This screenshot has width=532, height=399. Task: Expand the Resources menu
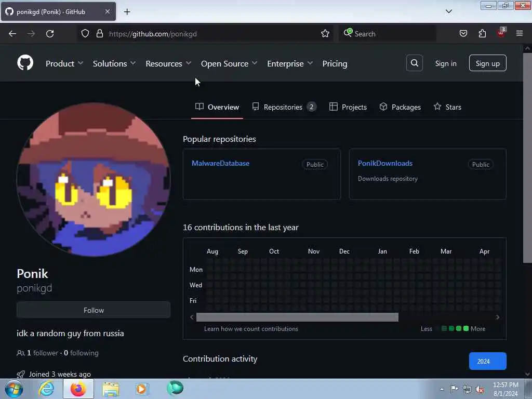point(168,63)
